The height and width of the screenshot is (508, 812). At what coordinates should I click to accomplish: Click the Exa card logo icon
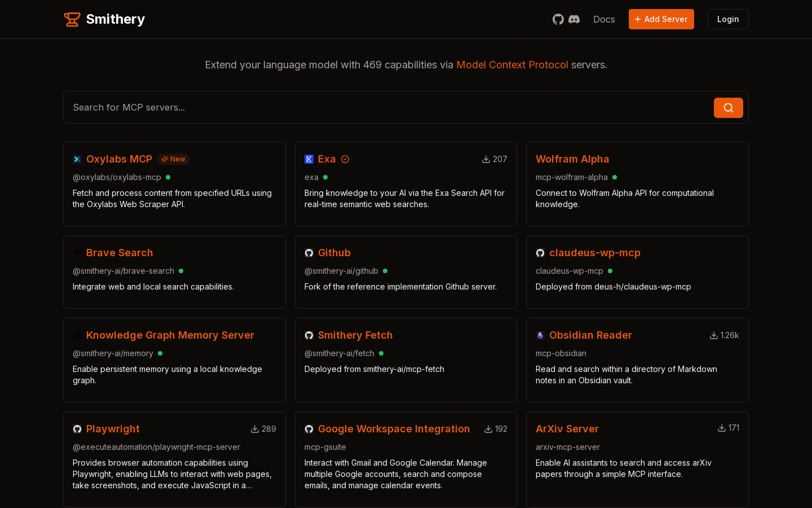pyautogui.click(x=309, y=159)
